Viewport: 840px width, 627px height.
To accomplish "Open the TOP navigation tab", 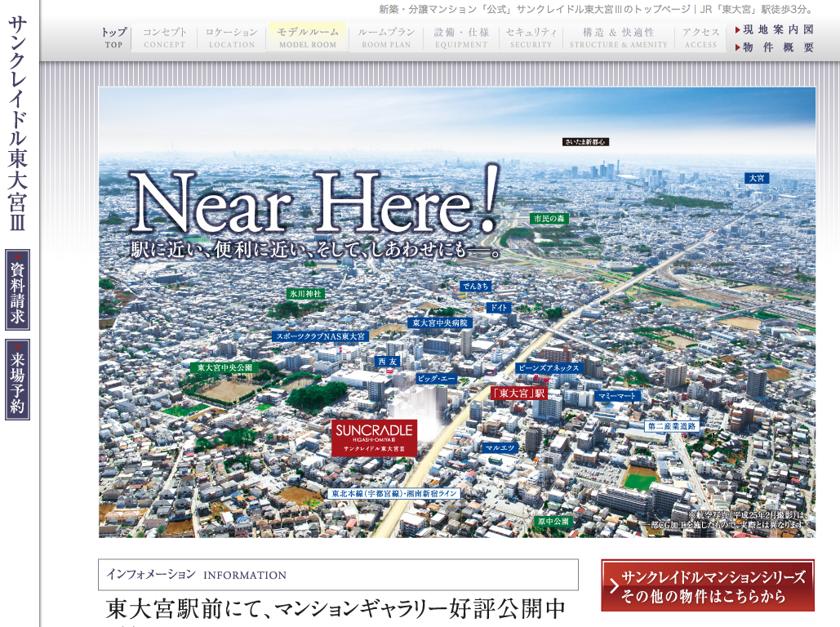I will click(113, 38).
